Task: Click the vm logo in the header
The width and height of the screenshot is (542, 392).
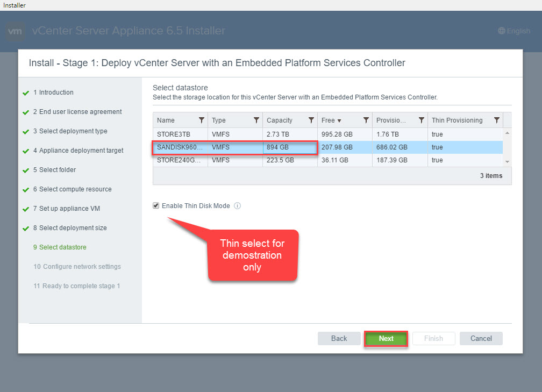Action: coord(16,31)
